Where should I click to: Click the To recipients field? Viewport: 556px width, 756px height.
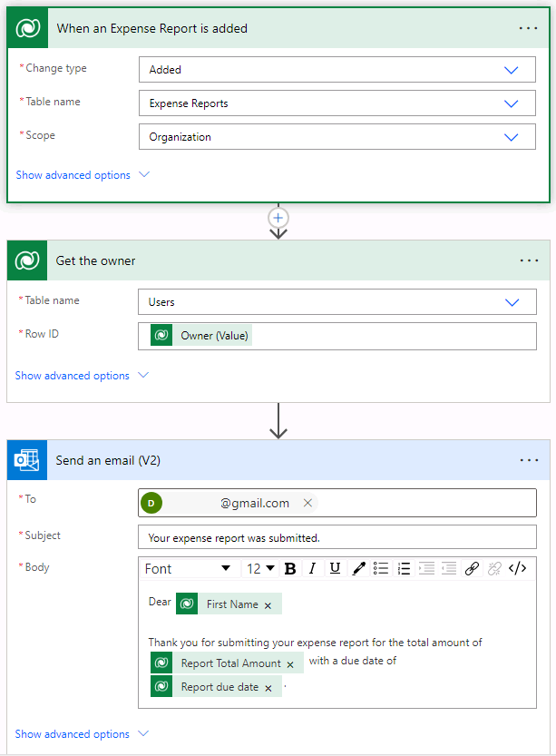click(x=337, y=503)
